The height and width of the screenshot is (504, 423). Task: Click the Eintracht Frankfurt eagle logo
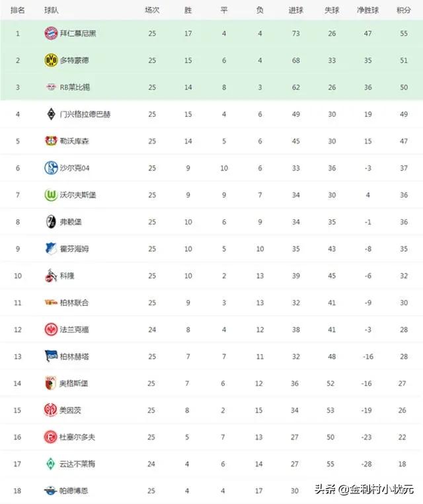(51, 330)
